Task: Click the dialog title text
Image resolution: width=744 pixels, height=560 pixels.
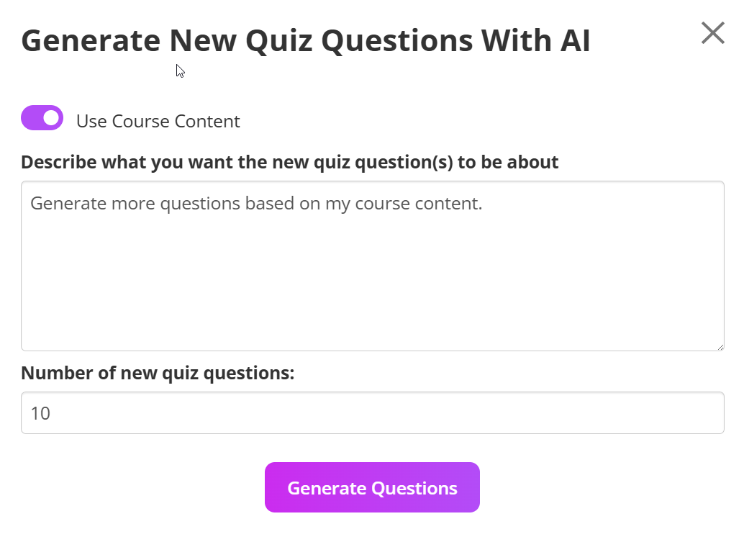Action: pos(306,40)
